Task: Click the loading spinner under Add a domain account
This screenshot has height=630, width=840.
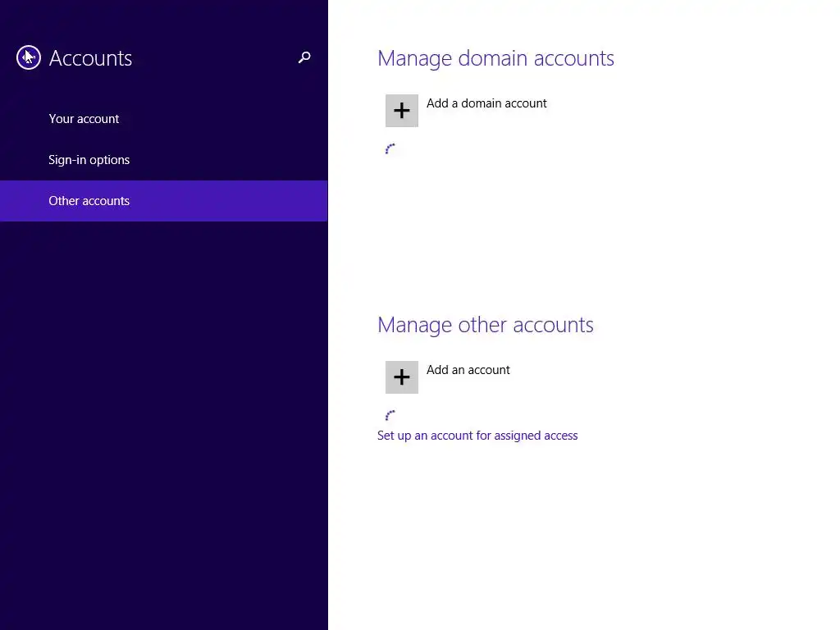Action: [x=390, y=149]
